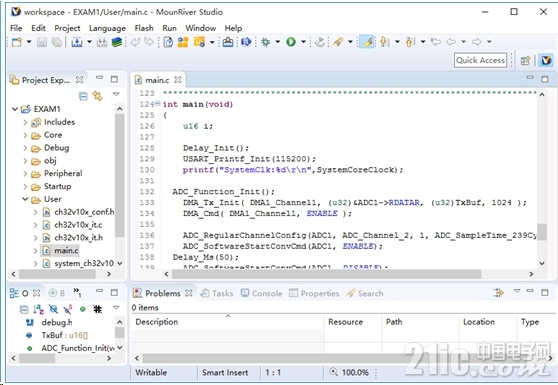
Task: Switch to the Search tab
Action: coord(365,294)
